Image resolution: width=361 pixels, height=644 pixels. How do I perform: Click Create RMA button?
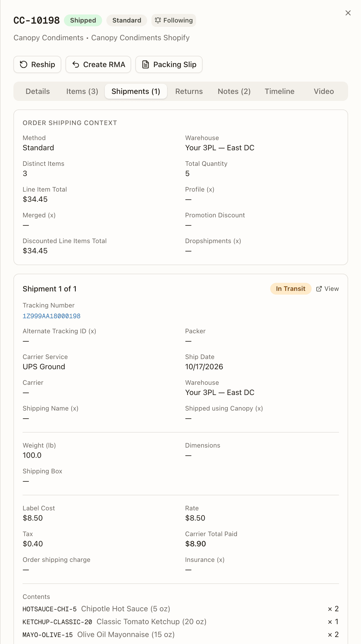coord(98,64)
